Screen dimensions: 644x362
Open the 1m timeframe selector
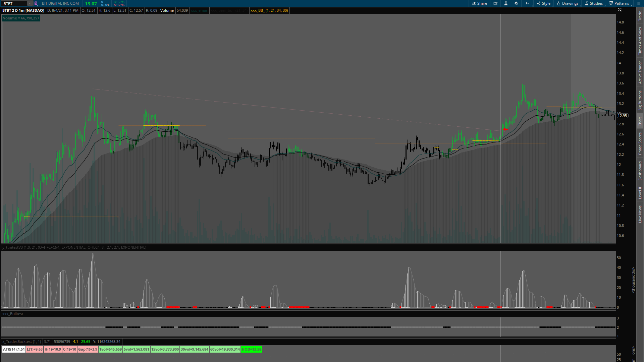tap(527, 3)
